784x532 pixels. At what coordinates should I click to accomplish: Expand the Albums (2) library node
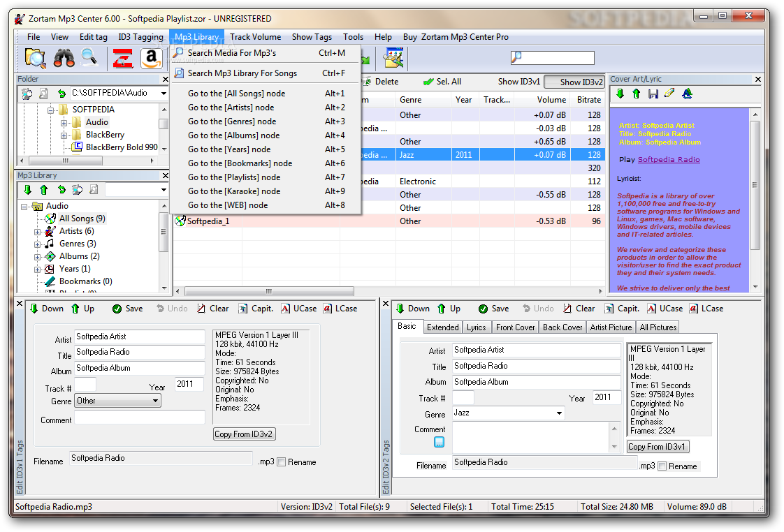(38, 257)
